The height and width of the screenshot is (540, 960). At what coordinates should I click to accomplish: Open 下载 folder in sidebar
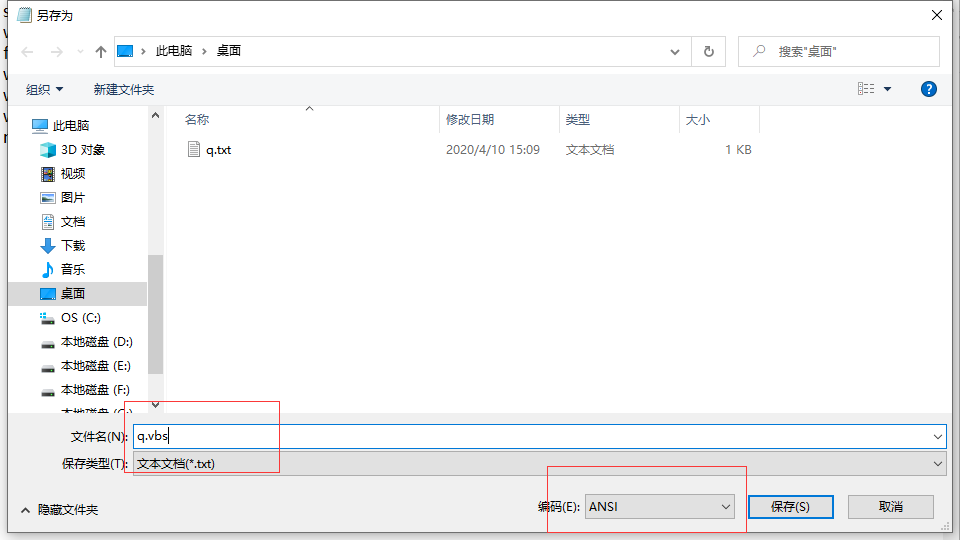pos(62,246)
